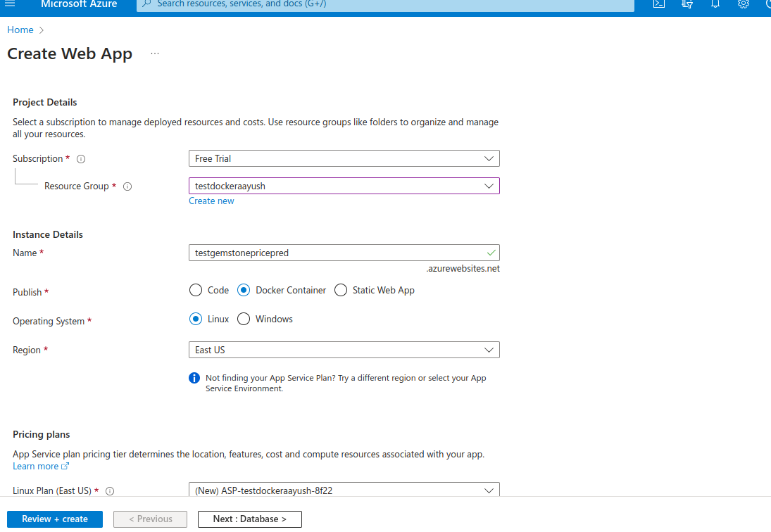Show the Subscription info tooltip icon
This screenshot has height=532, width=771.
pos(81,159)
